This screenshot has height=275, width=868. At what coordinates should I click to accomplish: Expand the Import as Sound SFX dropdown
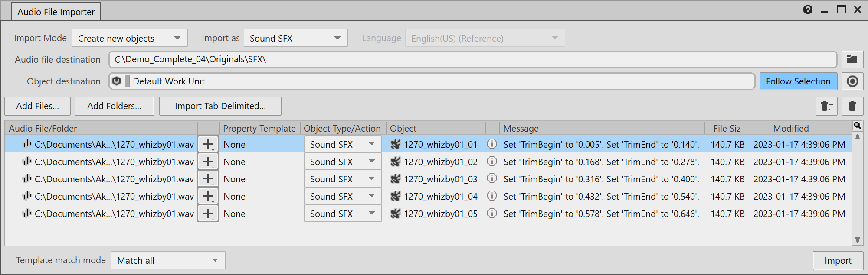[x=295, y=38]
